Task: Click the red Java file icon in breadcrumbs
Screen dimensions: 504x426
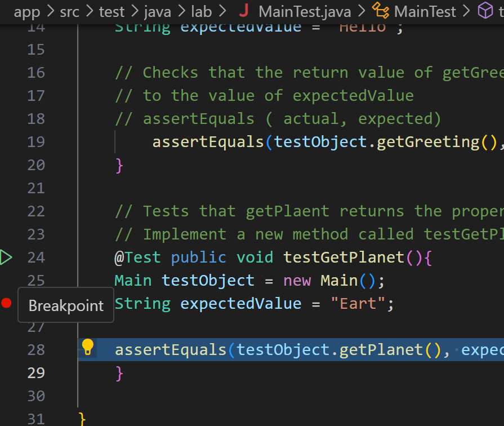Action: (x=244, y=11)
